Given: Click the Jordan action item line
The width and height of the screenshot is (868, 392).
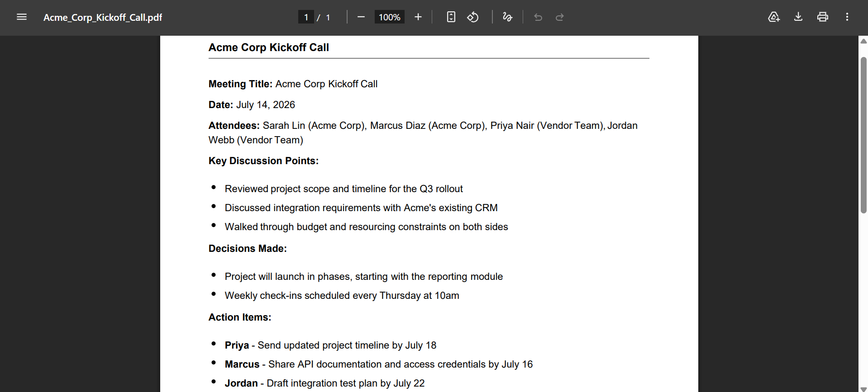Looking at the screenshot, I should pyautogui.click(x=324, y=383).
